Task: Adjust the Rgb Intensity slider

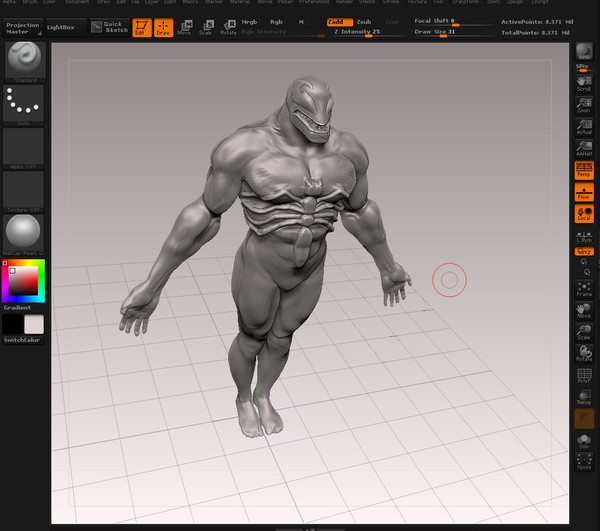Action: point(283,32)
